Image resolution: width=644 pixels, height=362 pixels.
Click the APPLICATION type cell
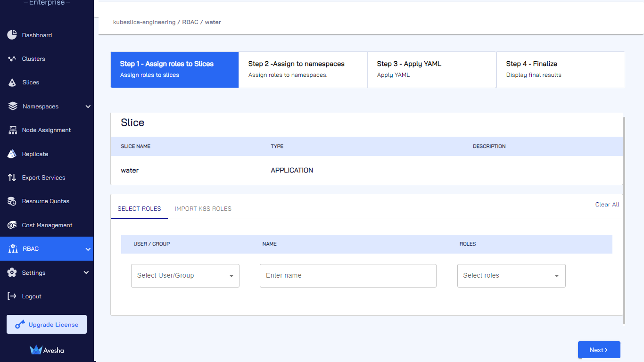click(x=292, y=170)
